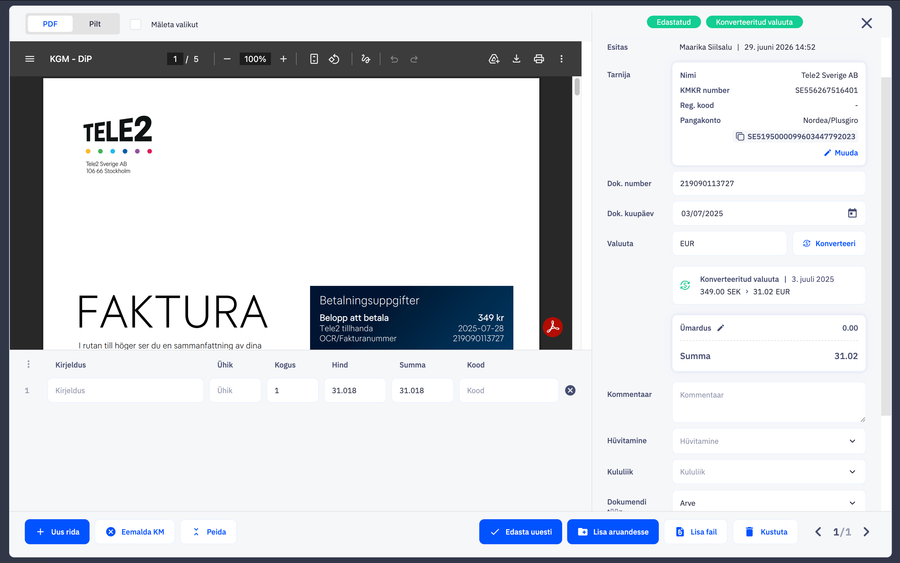Click the Valuuta EUR field
900x563 pixels.
(730, 243)
